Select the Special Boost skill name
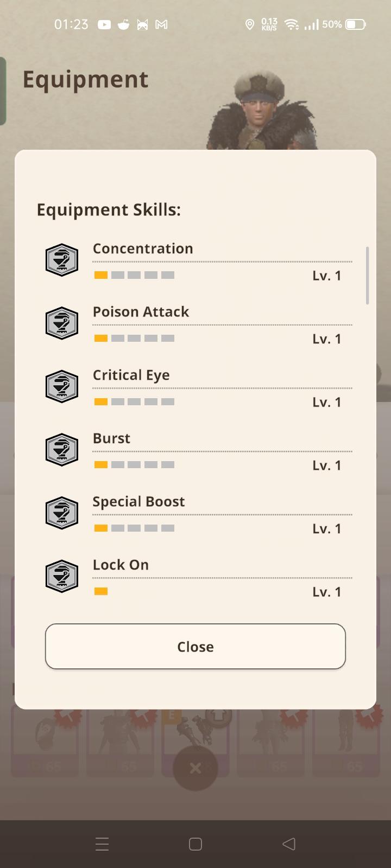Viewport: 391px width, 868px height. (138, 502)
